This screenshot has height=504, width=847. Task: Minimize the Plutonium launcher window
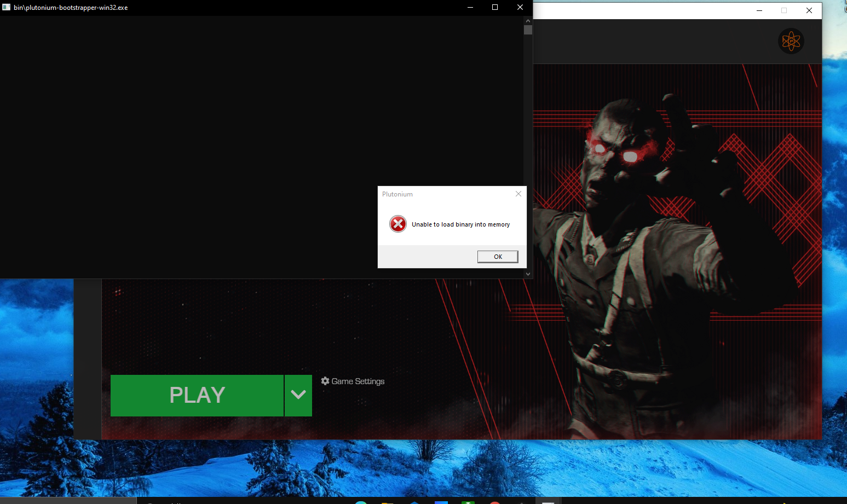coord(759,10)
